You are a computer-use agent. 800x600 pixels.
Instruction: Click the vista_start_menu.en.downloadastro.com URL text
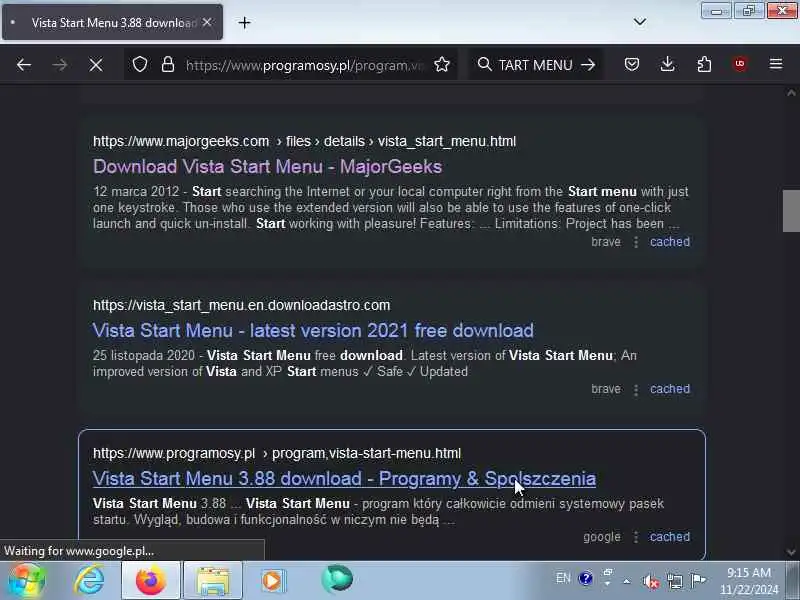(241, 305)
